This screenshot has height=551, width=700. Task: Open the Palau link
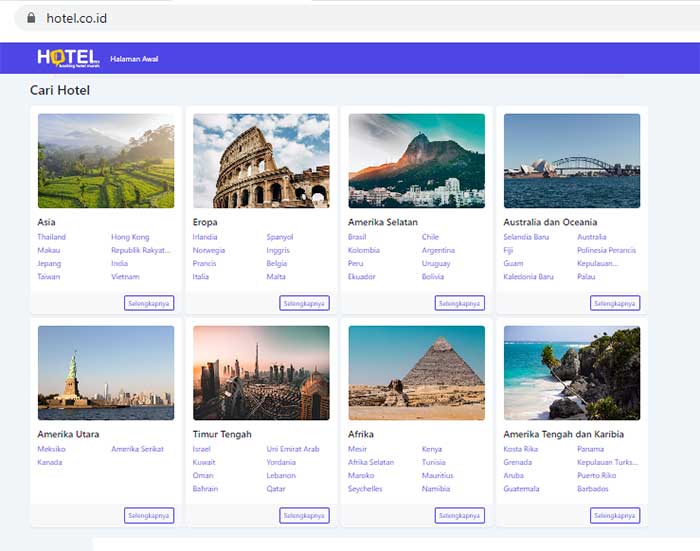tap(586, 276)
